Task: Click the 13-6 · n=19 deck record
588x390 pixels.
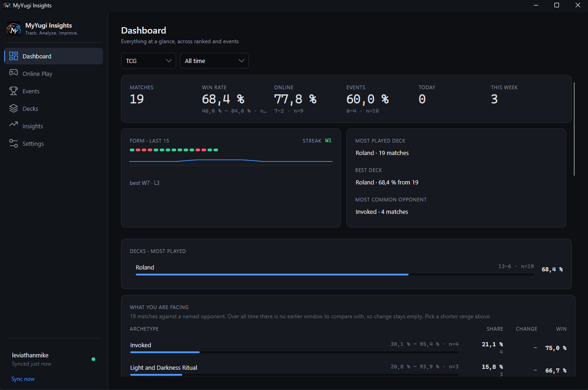Action: (x=516, y=266)
